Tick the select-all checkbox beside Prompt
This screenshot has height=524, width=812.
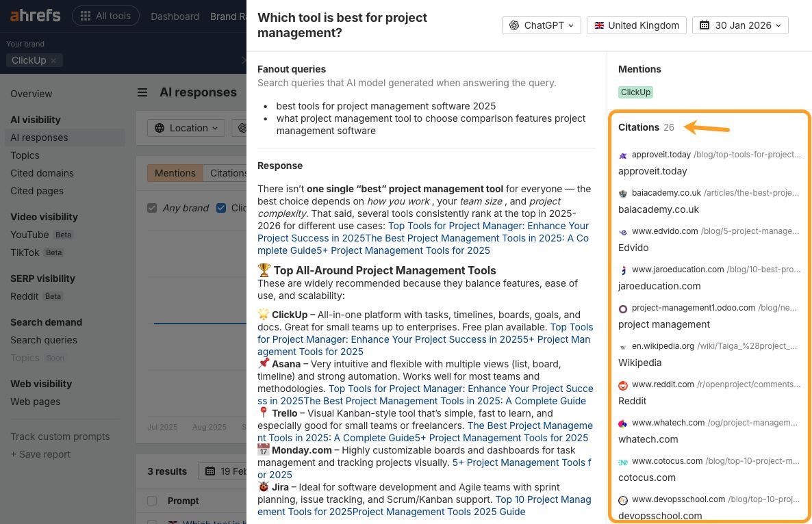click(x=152, y=501)
